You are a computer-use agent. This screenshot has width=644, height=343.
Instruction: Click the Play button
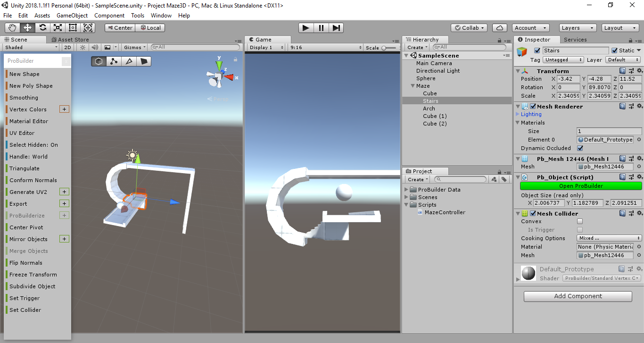pyautogui.click(x=306, y=28)
